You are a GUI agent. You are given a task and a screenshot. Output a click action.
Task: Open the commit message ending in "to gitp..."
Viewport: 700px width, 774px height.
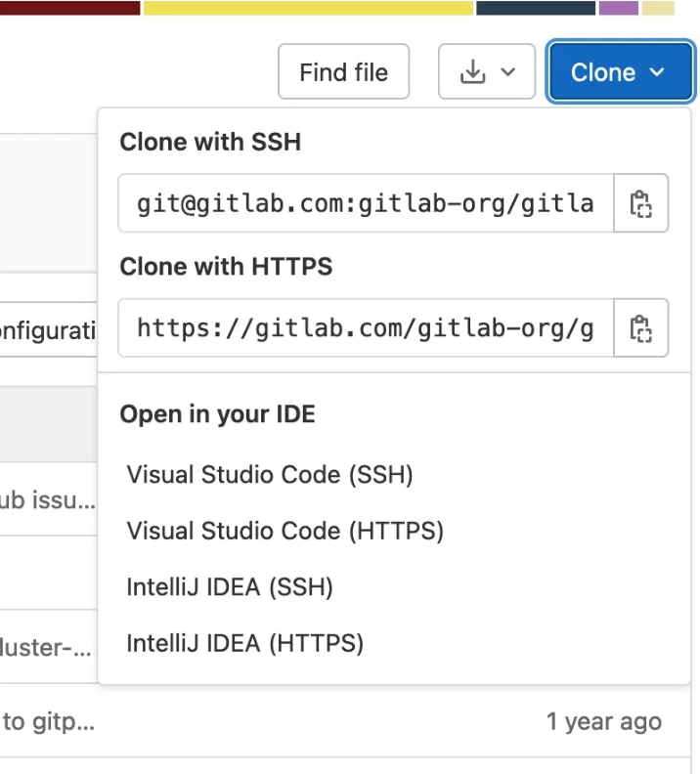pos(47,722)
